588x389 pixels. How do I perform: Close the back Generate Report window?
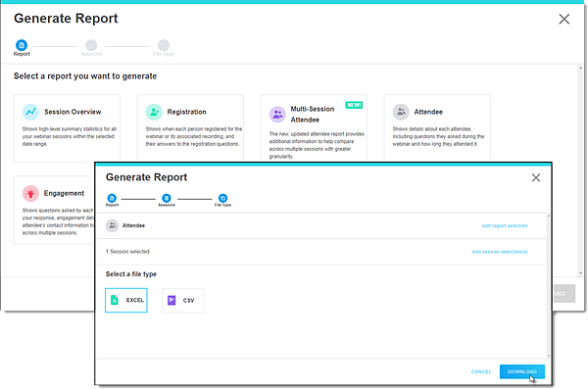coord(564,20)
